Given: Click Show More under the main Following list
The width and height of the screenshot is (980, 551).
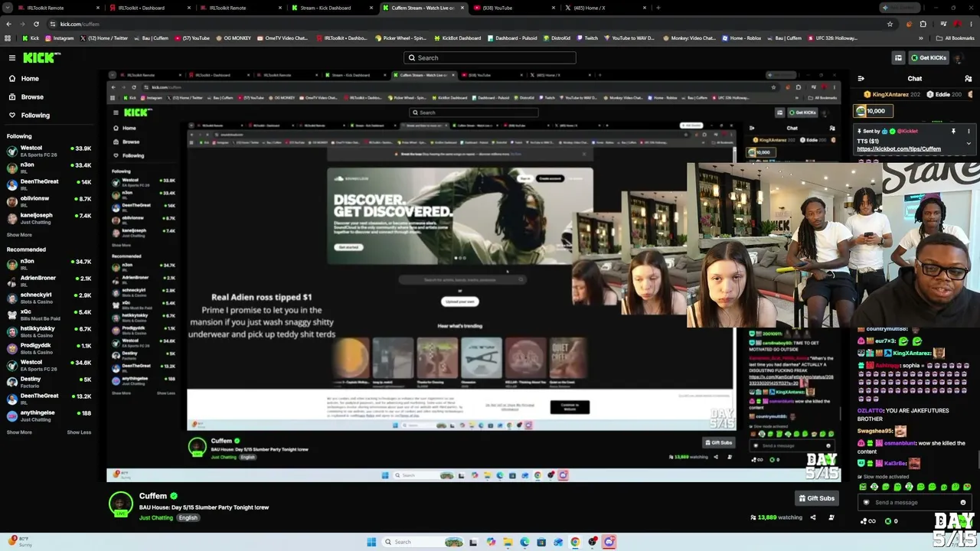Looking at the screenshot, I should [19, 235].
